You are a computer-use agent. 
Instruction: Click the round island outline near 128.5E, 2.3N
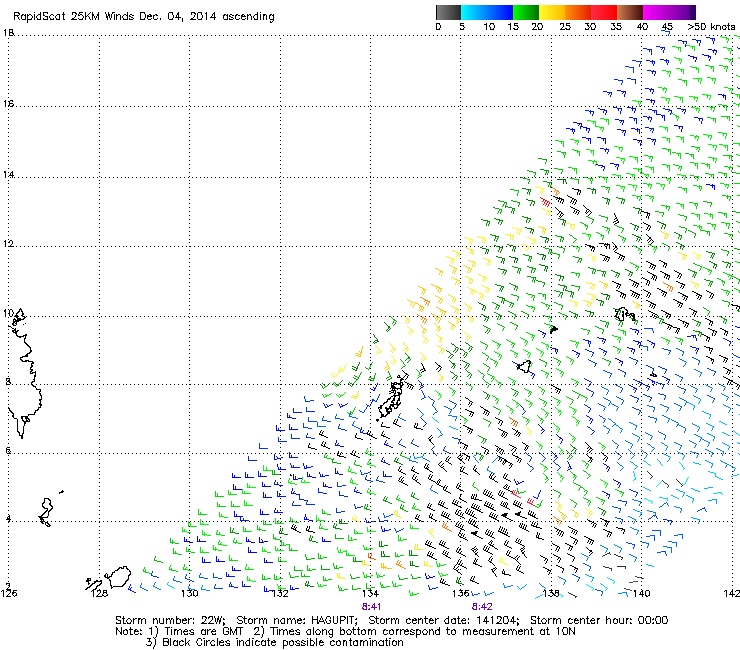coord(120,576)
